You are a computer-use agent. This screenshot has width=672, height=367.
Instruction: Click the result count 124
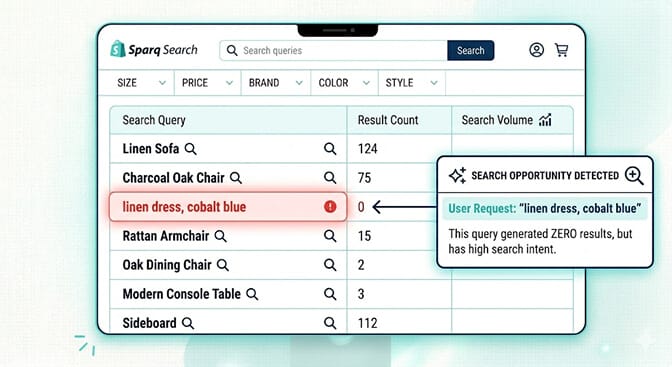pyautogui.click(x=368, y=149)
